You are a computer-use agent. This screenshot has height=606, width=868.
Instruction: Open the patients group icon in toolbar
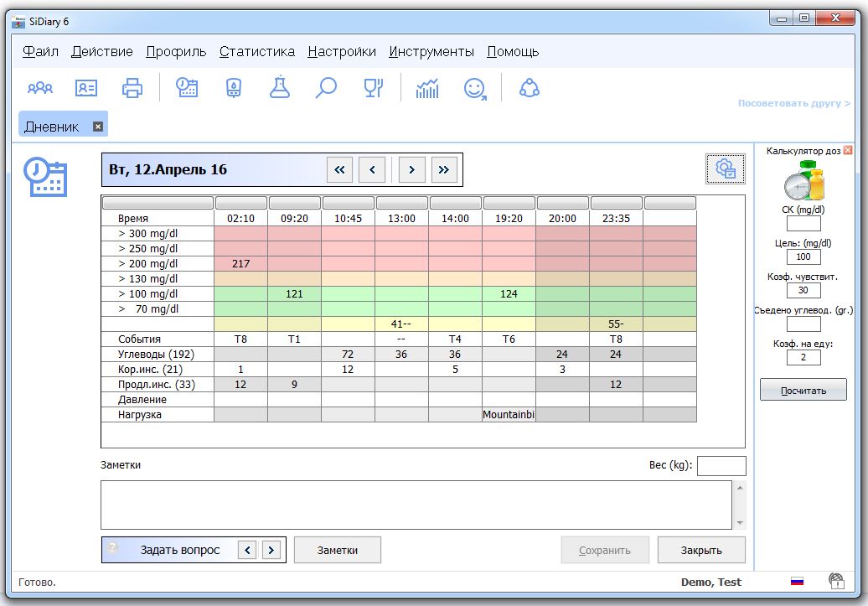(40, 88)
